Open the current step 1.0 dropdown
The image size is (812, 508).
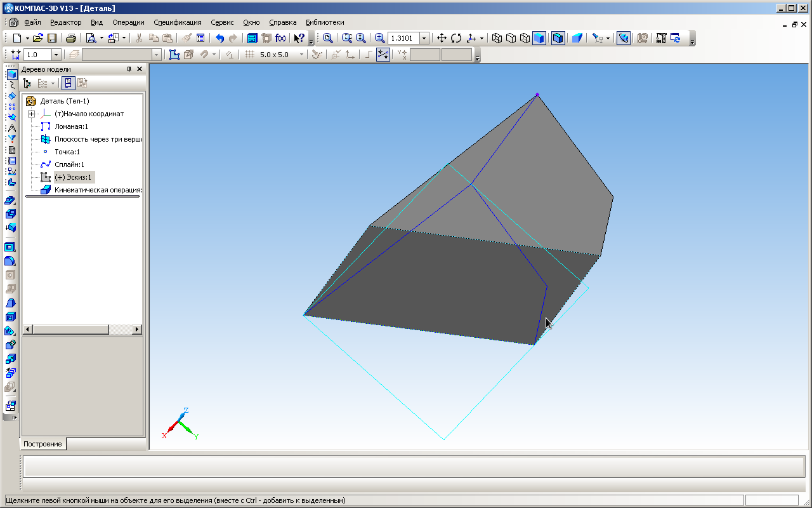[56, 55]
